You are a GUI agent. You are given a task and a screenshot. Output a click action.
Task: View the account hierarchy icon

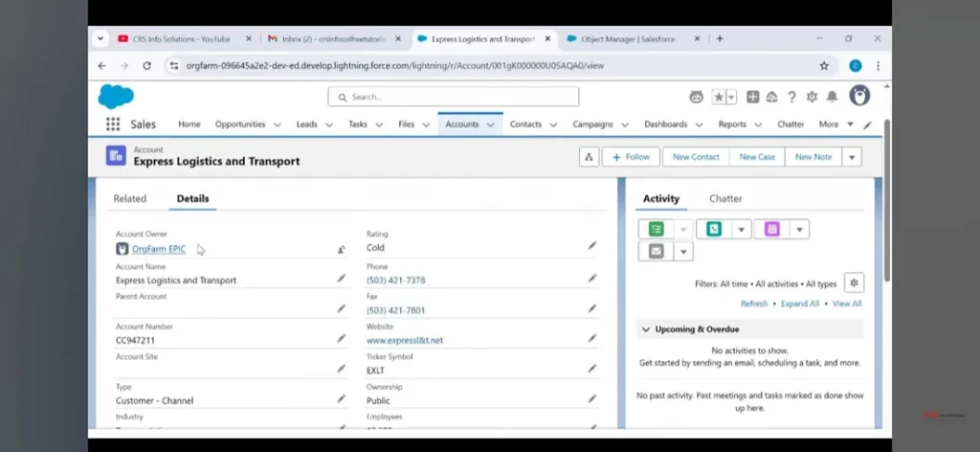coord(588,157)
